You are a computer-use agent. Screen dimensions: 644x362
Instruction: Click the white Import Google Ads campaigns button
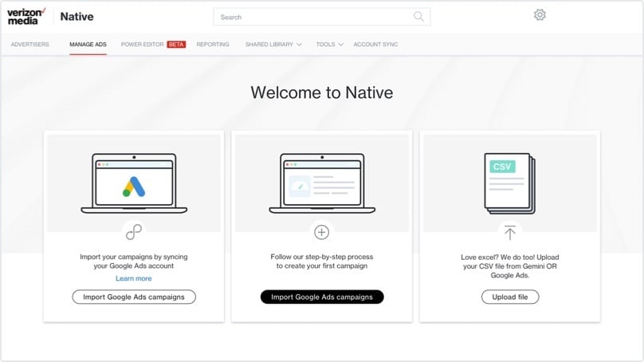tap(134, 297)
